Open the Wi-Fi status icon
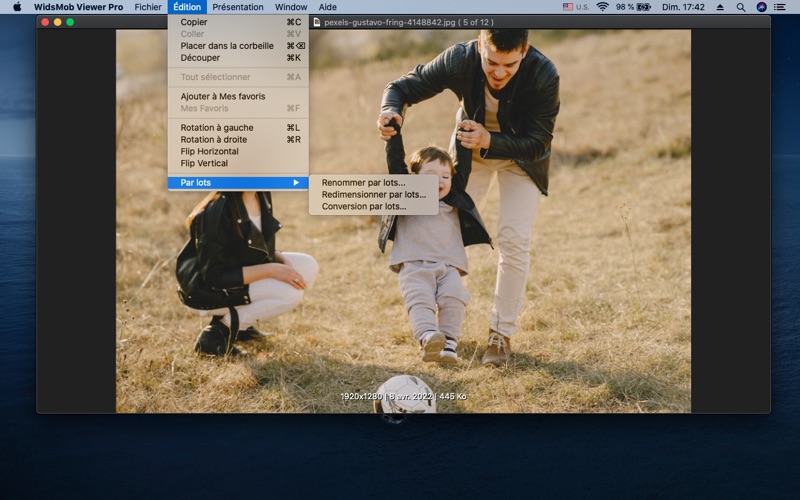 coord(603,7)
